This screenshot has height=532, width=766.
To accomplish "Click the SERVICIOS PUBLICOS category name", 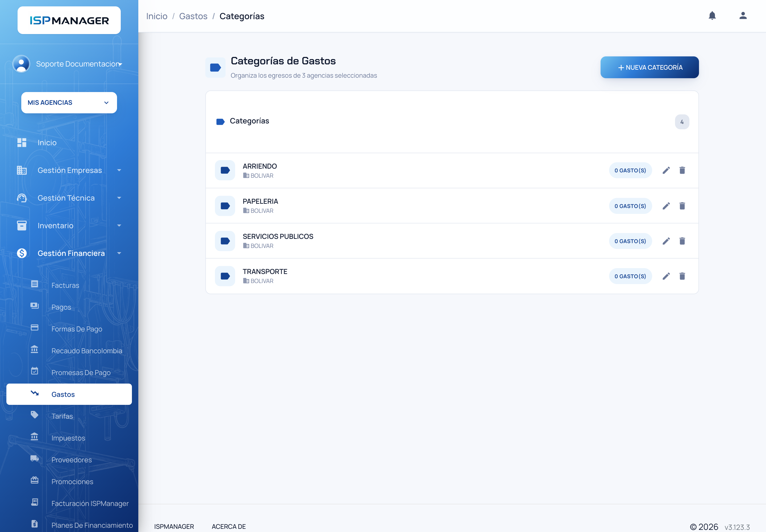I will pos(278,236).
